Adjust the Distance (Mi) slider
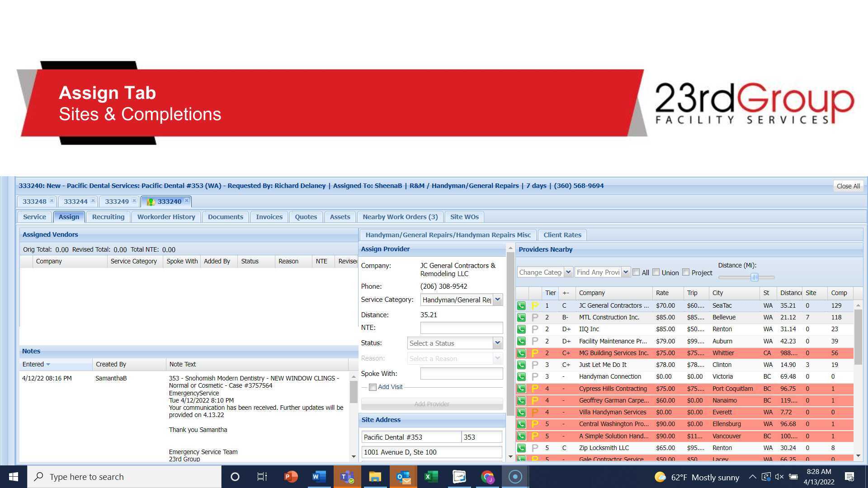 pyautogui.click(x=755, y=277)
